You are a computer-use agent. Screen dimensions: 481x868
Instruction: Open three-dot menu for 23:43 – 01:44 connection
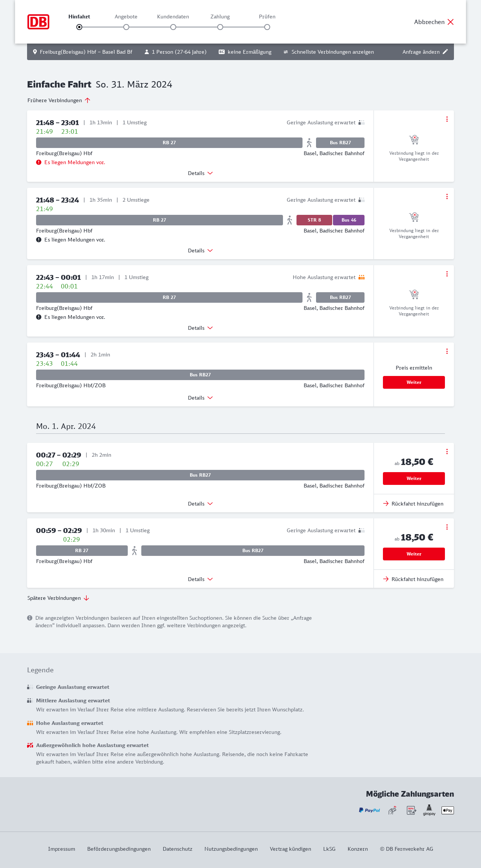[x=447, y=351]
